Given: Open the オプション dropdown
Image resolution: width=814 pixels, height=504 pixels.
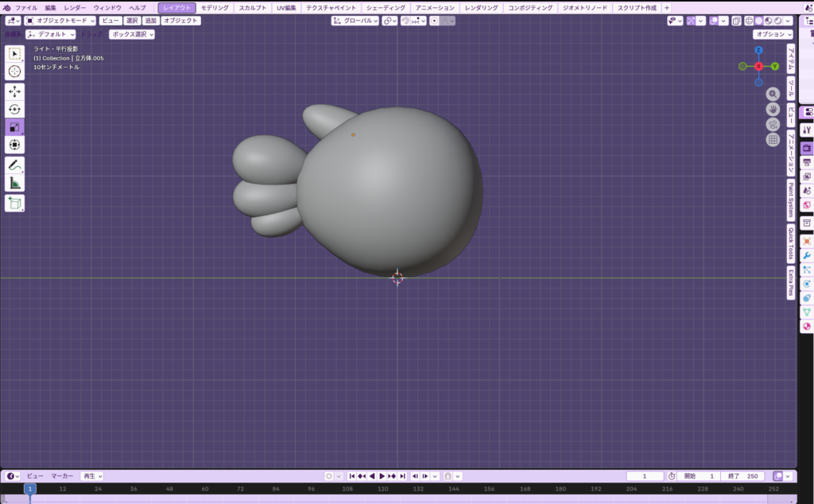Looking at the screenshot, I should tap(773, 34).
